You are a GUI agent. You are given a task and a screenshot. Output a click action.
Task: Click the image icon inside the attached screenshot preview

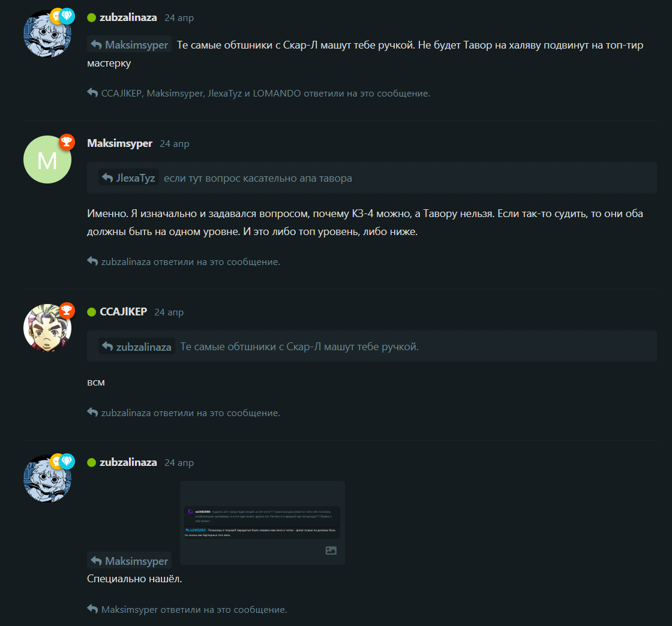point(331,550)
